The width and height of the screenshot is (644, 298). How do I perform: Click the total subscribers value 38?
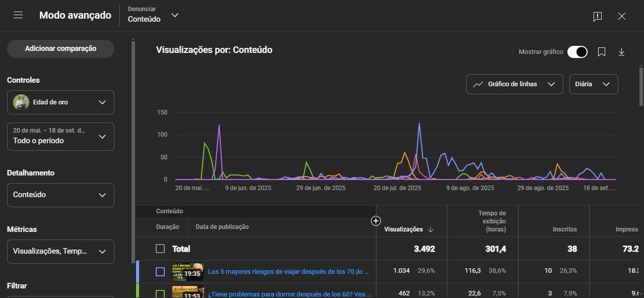[572, 249]
